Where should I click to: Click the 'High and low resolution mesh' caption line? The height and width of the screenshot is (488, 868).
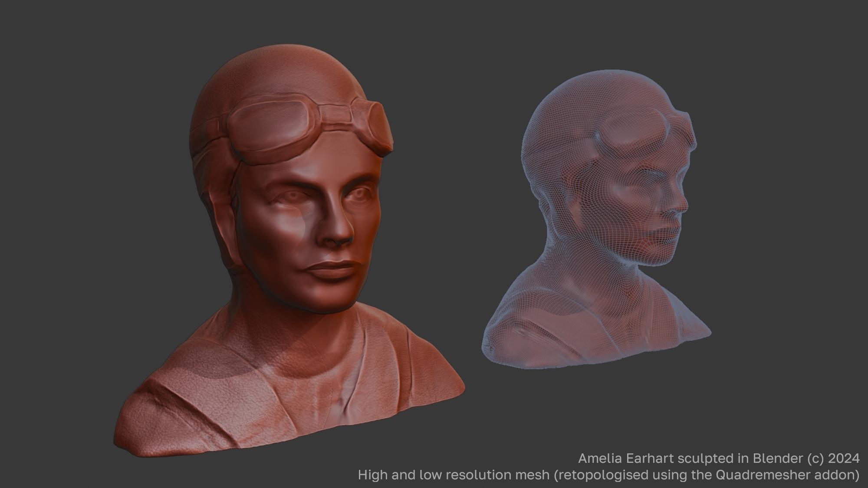click(608, 475)
